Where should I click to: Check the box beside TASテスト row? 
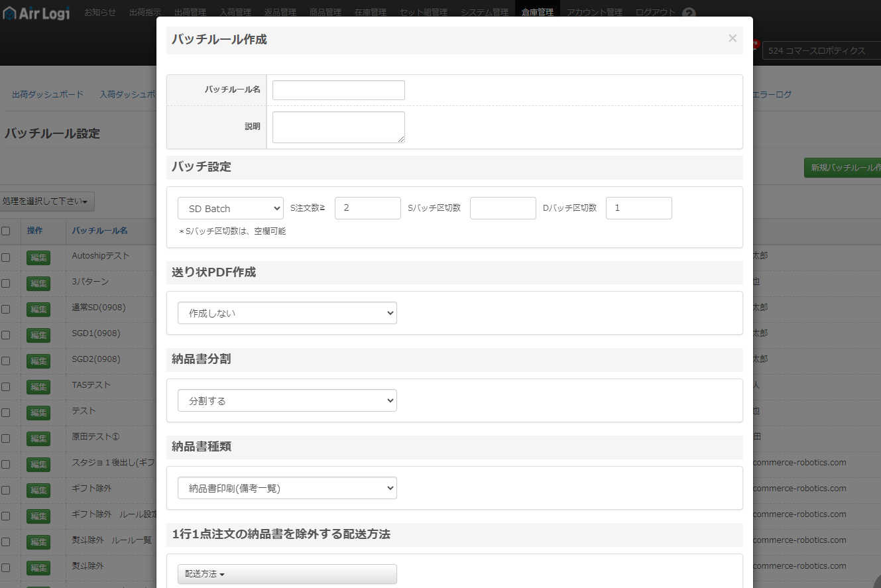pyautogui.click(x=6, y=386)
